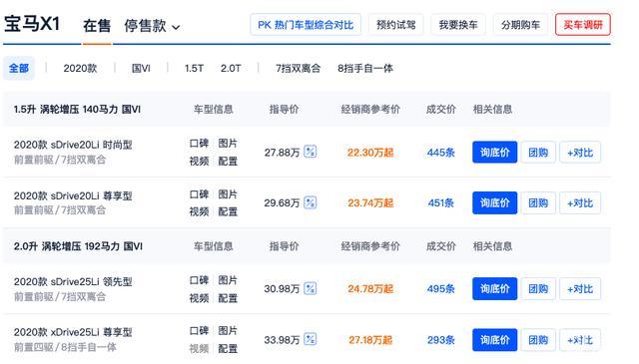639x364 pixels.
Task: Filter by 1.5T engine
Action: (x=194, y=68)
